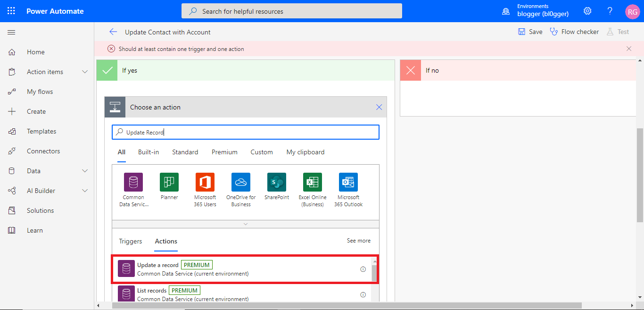Click the environment globe icon
644x310 pixels.
[506, 11]
